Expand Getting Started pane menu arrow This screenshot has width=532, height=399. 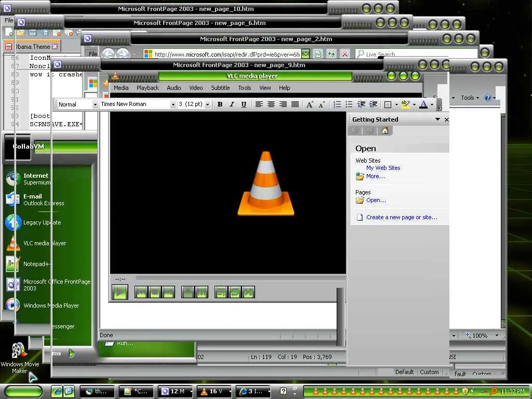pyautogui.click(x=437, y=119)
